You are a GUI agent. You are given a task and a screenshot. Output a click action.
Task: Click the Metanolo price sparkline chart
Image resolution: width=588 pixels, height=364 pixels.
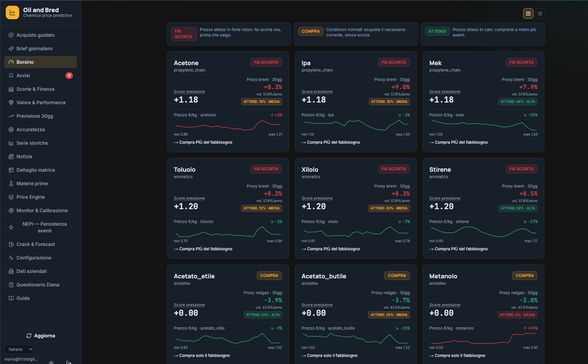(x=483, y=338)
